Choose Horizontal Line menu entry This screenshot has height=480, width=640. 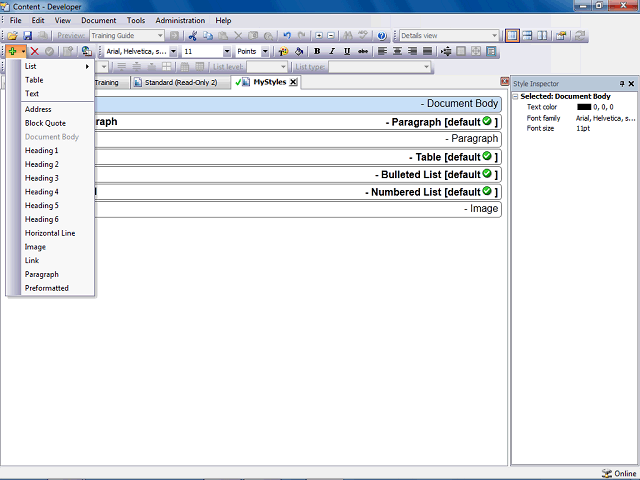[x=57, y=233]
